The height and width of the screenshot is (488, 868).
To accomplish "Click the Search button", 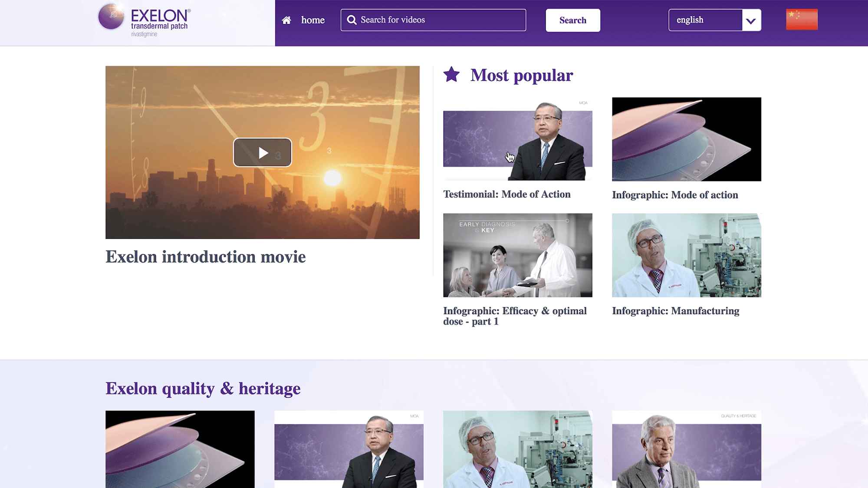I will (573, 20).
